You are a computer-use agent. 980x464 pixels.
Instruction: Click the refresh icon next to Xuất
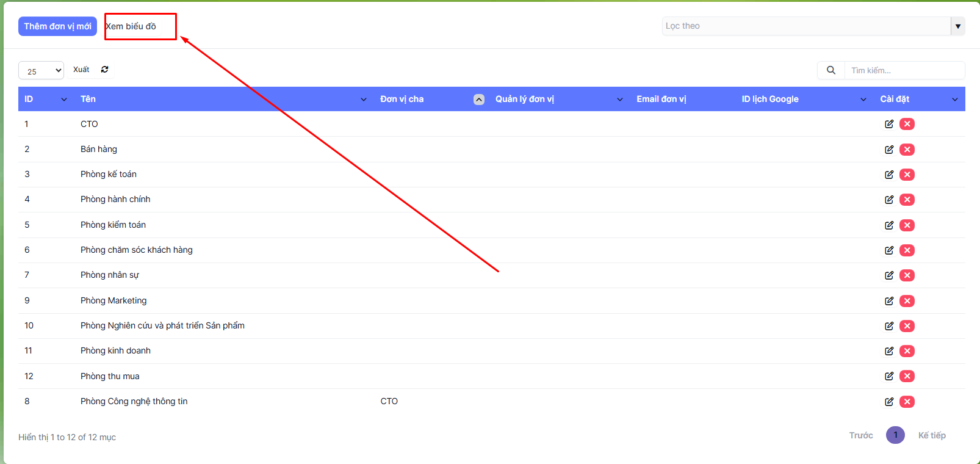105,70
